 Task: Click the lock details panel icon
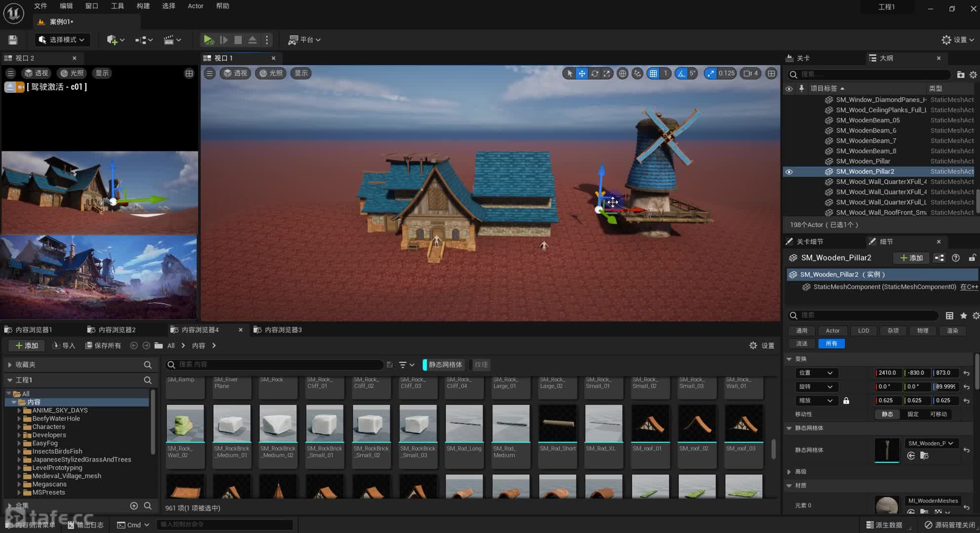[972, 258]
